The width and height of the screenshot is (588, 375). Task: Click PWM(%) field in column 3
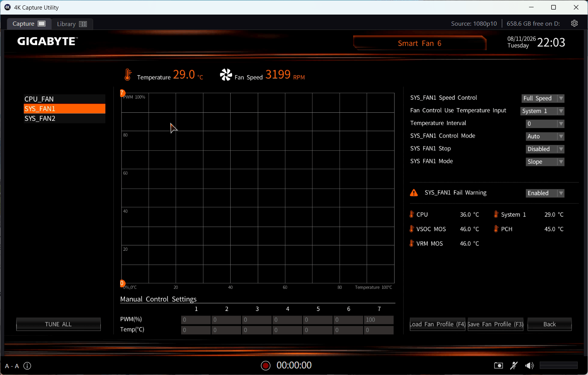pos(257,320)
